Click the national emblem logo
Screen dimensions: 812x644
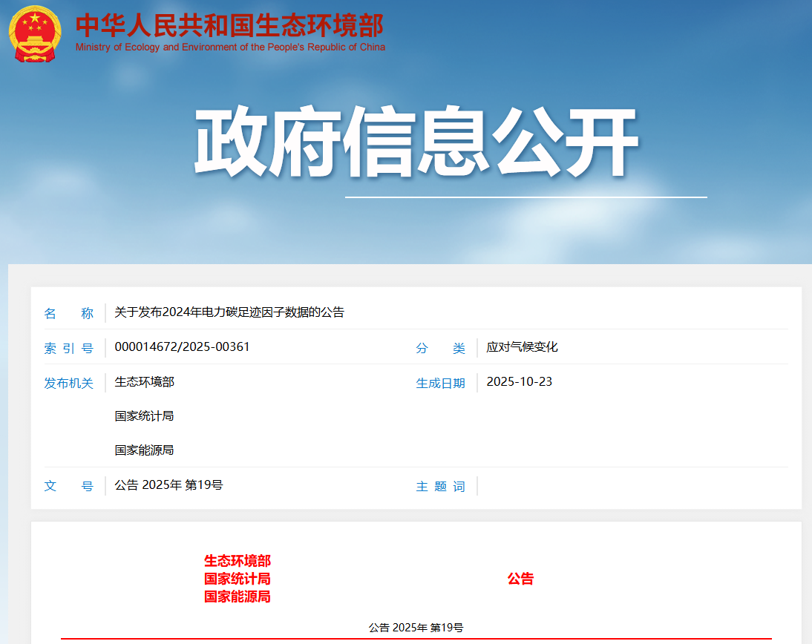pyautogui.click(x=35, y=33)
